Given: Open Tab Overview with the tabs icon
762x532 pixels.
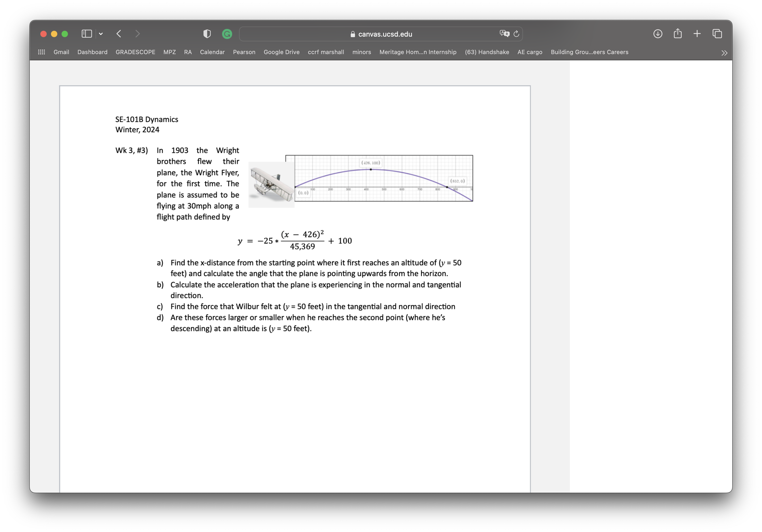Looking at the screenshot, I should [717, 33].
